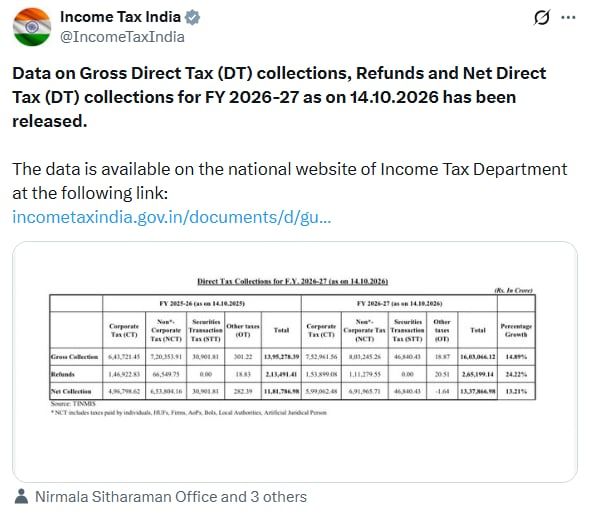This screenshot has width=591, height=517.
Task: Follow the incometaxindia.gov.in documents link
Action: [171, 217]
